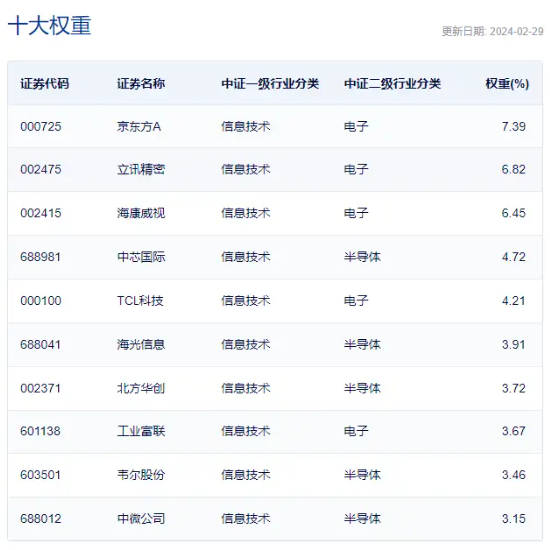Click the 更新日期 2024-02-29 text

492,31
